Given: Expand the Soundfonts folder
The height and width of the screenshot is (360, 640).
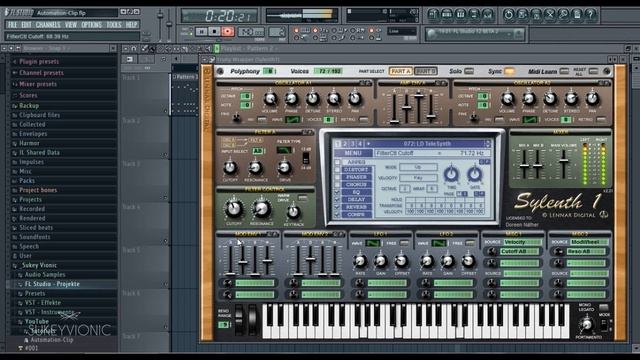Looking at the screenshot, I should coord(35,237).
